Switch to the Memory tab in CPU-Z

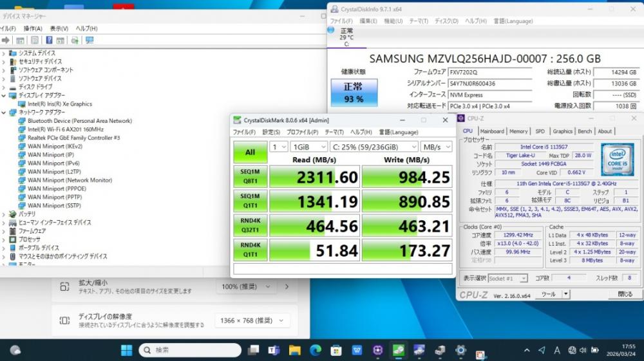click(518, 131)
